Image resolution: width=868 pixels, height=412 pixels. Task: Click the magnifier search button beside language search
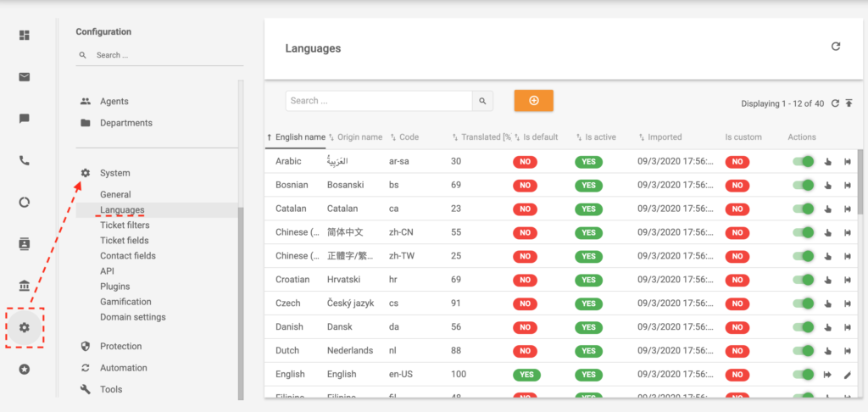(482, 101)
